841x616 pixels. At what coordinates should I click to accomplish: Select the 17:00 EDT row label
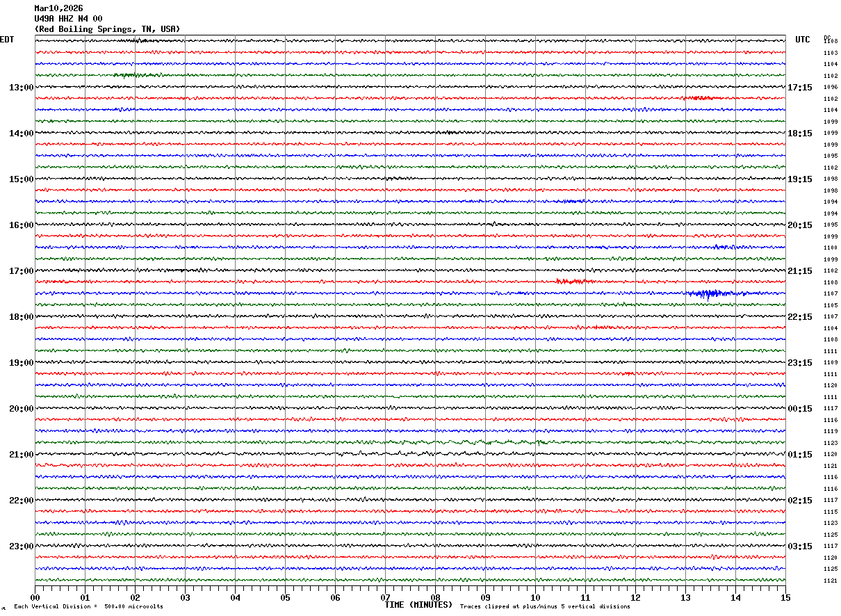point(21,271)
